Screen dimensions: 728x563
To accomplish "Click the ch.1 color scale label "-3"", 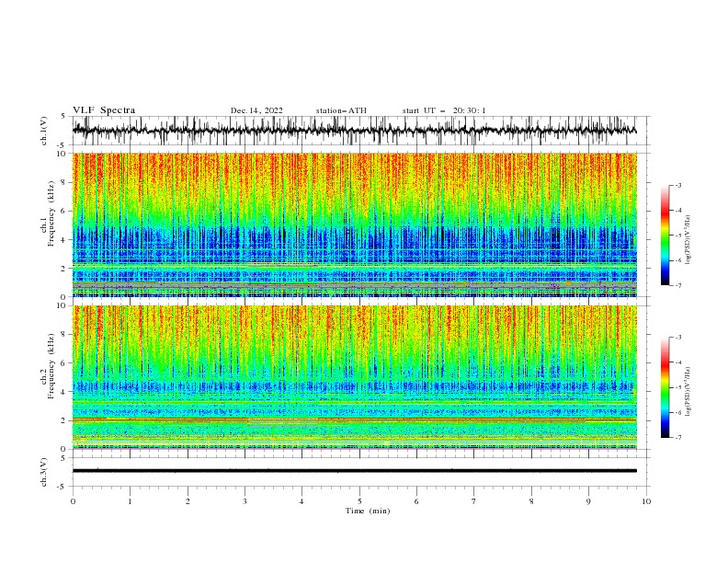I will (x=678, y=185).
